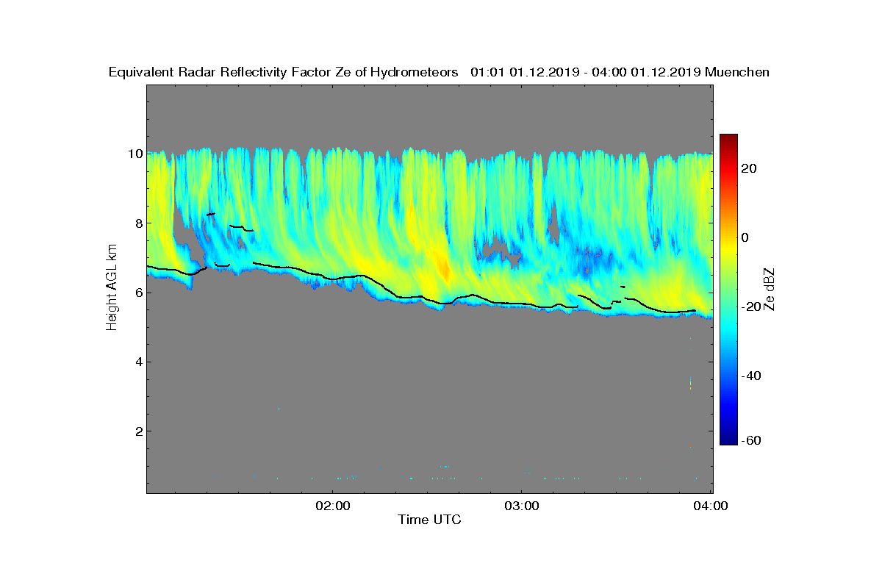882x588 pixels.
Task: Click the dark red top of colorbar
Action: coord(728,138)
